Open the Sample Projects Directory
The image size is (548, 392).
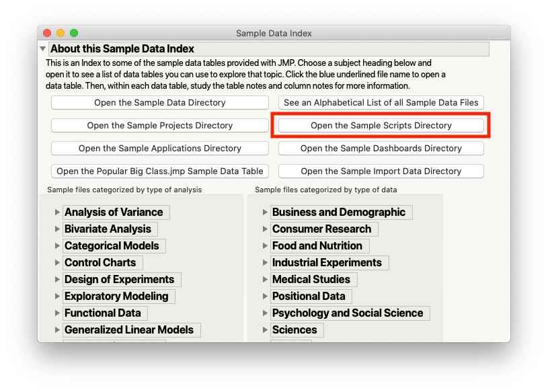[x=160, y=126]
